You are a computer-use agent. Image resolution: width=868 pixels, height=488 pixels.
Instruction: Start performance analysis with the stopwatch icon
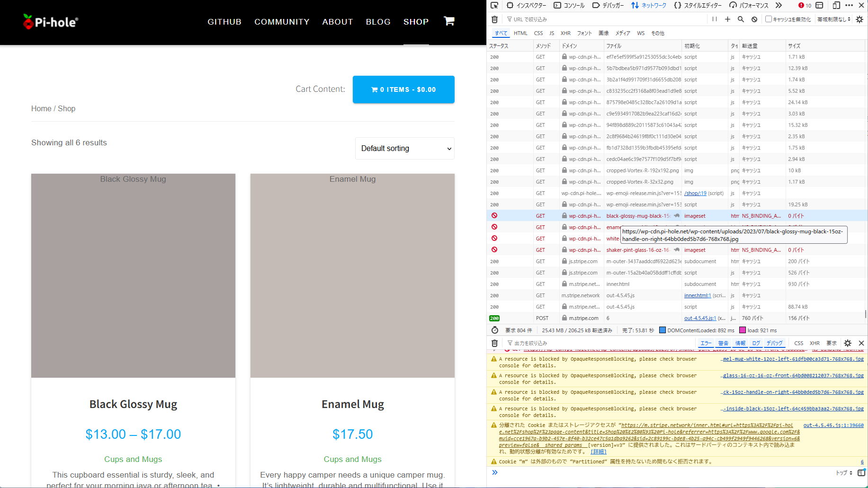click(495, 330)
